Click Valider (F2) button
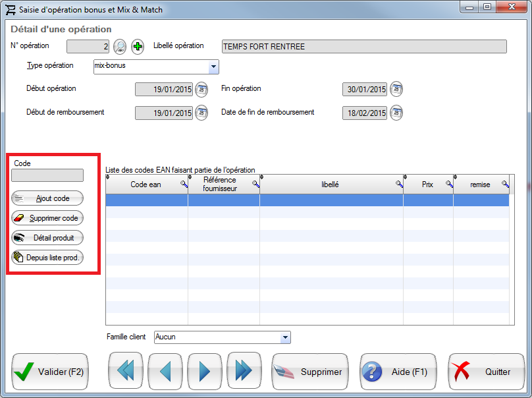Viewport: 532px width, 398px height. pyautogui.click(x=50, y=372)
